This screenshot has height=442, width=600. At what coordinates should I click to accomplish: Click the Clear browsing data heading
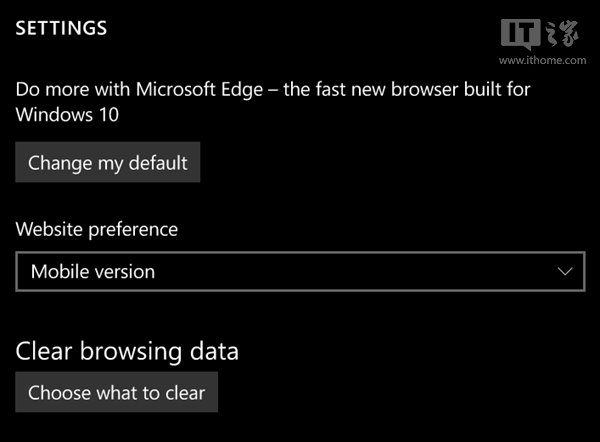pos(127,351)
